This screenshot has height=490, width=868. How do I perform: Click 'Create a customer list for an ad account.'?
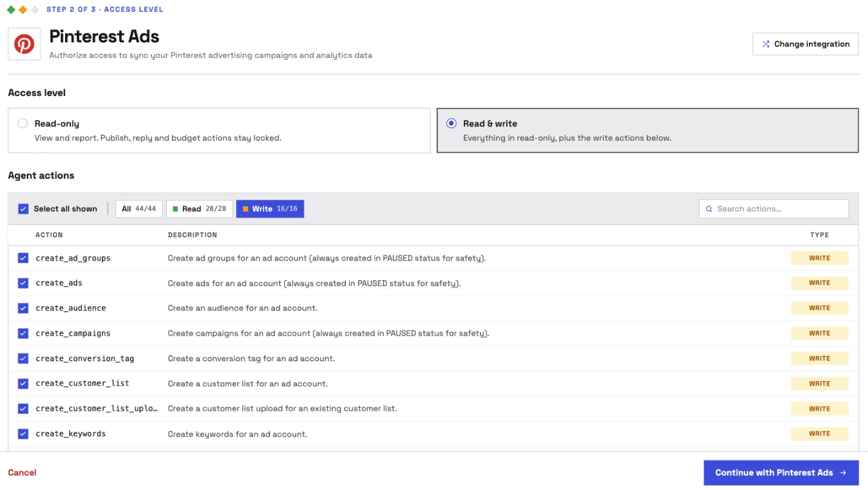(247, 384)
